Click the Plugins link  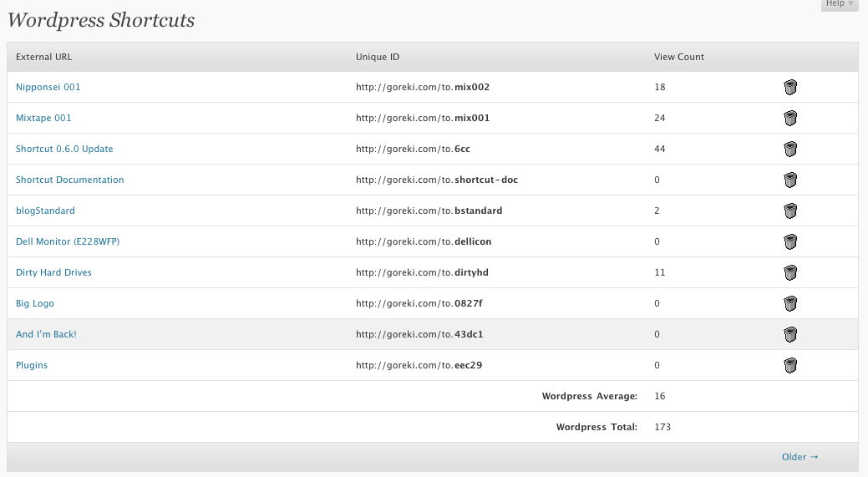(x=32, y=365)
